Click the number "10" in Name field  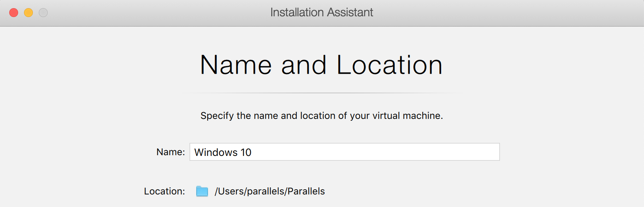click(246, 152)
